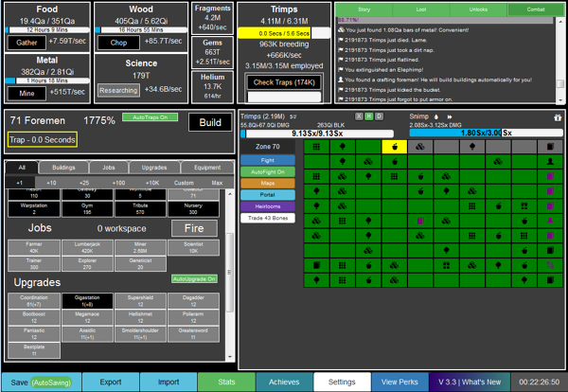The image size is (568, 392).
Task: Select the H formation button
Action: 367,116
